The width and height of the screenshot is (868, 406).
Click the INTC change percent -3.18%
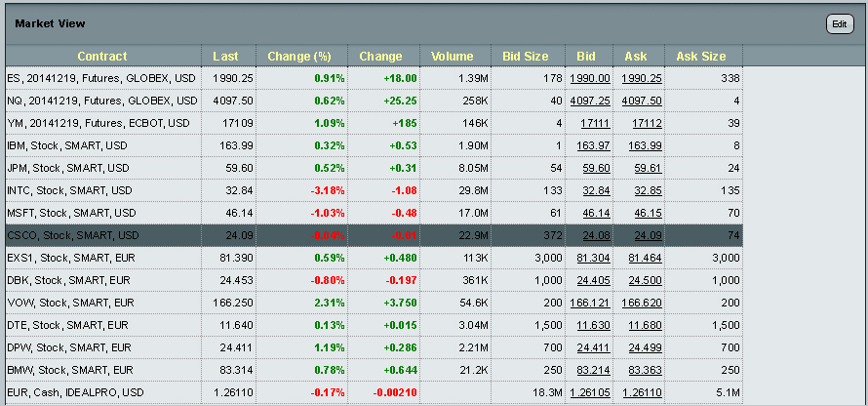327,190
